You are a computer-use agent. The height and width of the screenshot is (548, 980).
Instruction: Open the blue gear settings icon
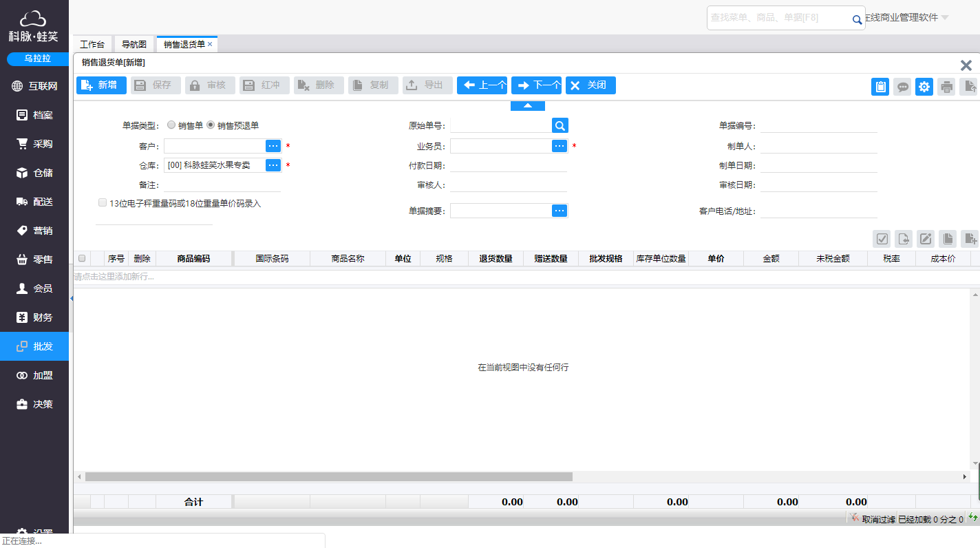pos(924,87)
